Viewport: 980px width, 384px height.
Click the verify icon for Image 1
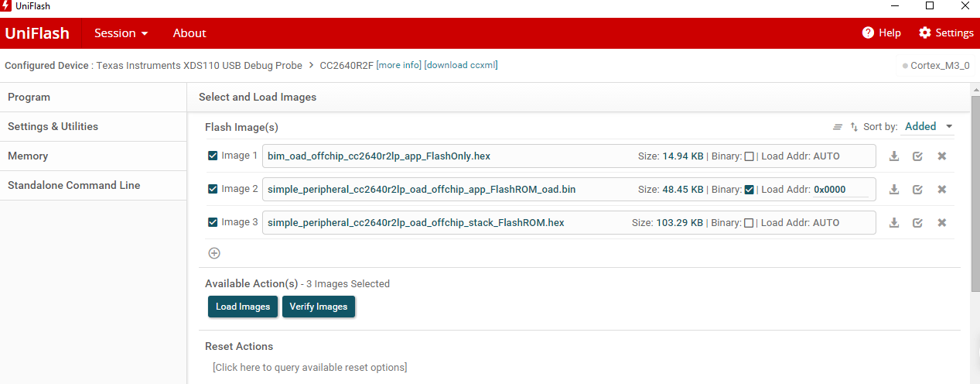pyautogui.click(x=917, y=156)
